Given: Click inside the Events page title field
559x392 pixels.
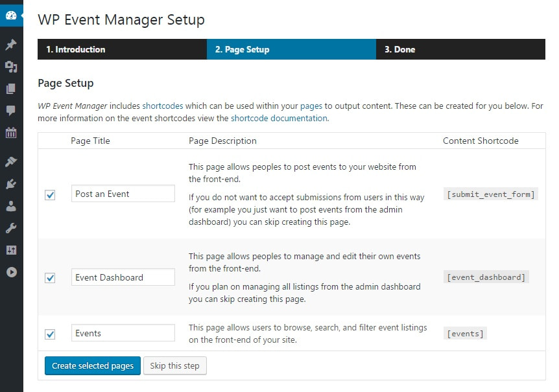Looking at the screenshot, I should click(x=123, y=332).
